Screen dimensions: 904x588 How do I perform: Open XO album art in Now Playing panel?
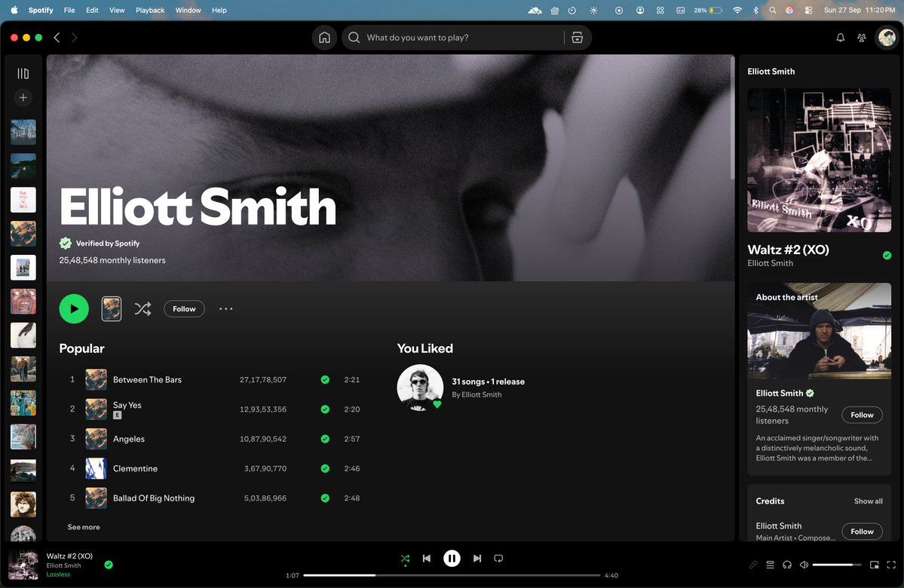(x=820, y=161)
